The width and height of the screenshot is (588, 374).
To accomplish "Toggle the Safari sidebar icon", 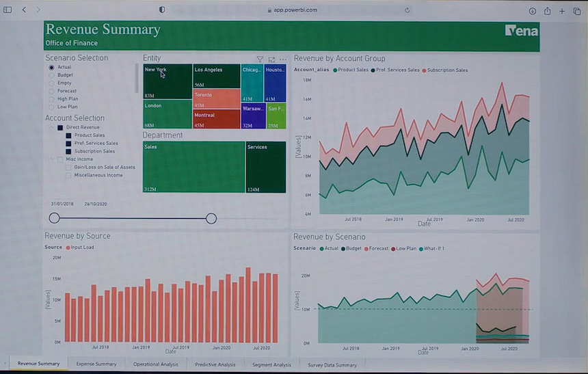I will pos(8,10).
